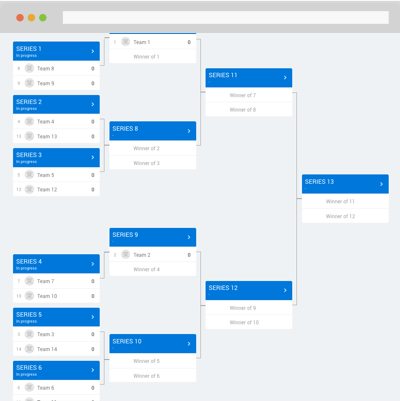Click the Team 6 avatar icon
Viewport: 400px width, 401px height.
coord(29,387)
